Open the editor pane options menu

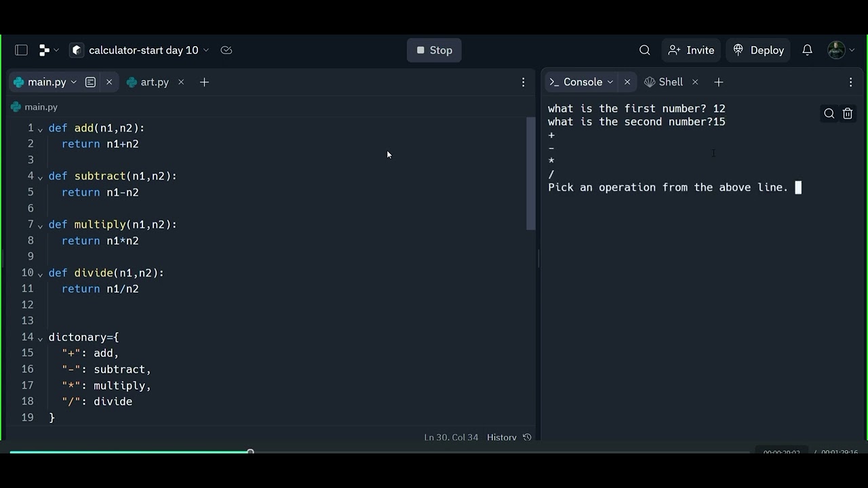pyautogui.click(x=523, y=82)
